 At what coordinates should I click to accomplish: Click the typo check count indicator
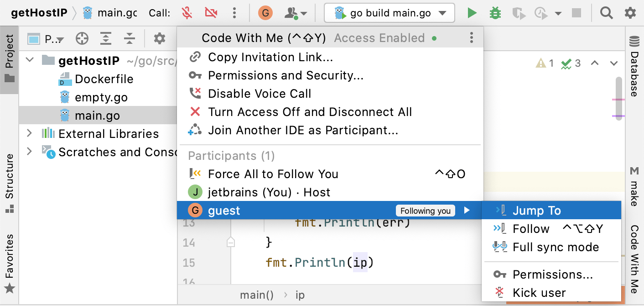click(571, 63)
